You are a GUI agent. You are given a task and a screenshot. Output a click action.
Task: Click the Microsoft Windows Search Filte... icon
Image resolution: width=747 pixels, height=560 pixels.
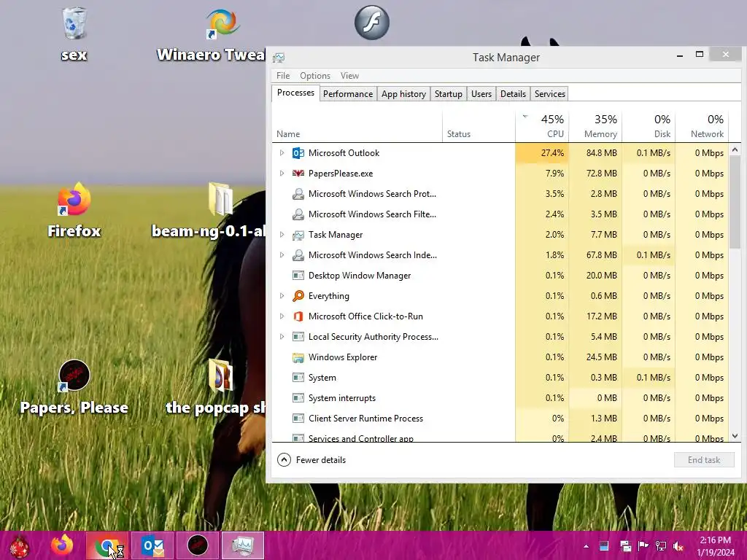pyautogui.click(x=298, y=214)
